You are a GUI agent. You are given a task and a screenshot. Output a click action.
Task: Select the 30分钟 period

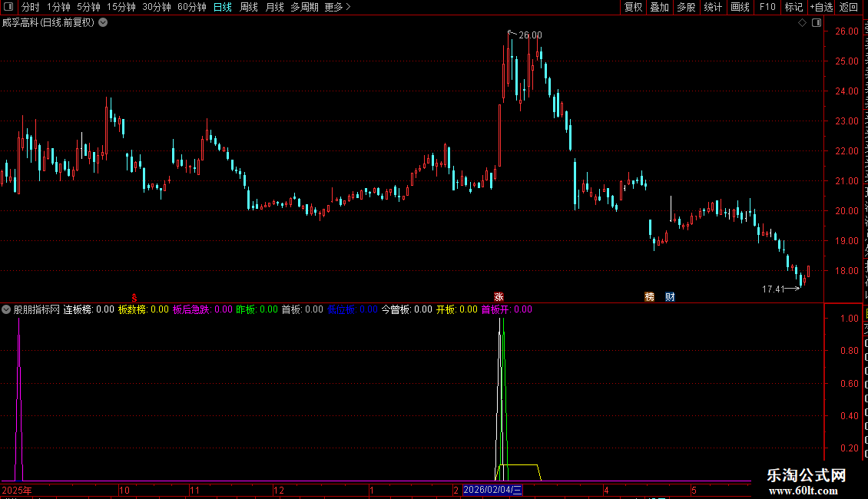pyautogui.click(x=156, y=7)
